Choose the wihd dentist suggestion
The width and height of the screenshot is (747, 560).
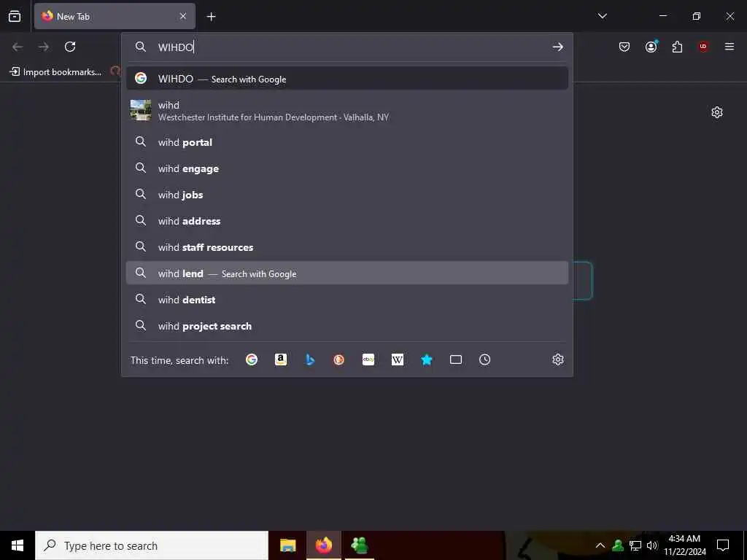tap(347, 300)
